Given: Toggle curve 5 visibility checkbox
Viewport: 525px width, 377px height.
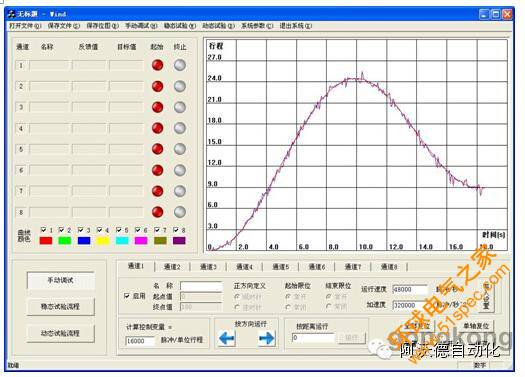Looking at the screenshot, I should point(119,230).
